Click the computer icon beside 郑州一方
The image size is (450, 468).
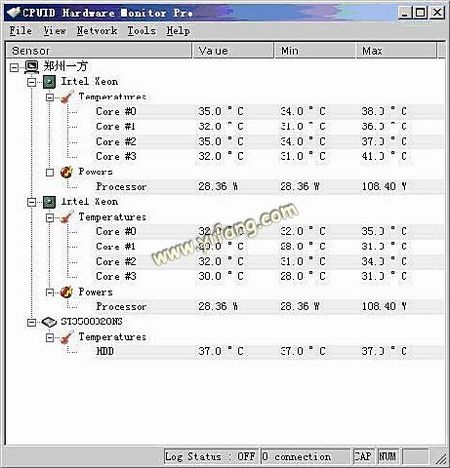pos(32,67)
